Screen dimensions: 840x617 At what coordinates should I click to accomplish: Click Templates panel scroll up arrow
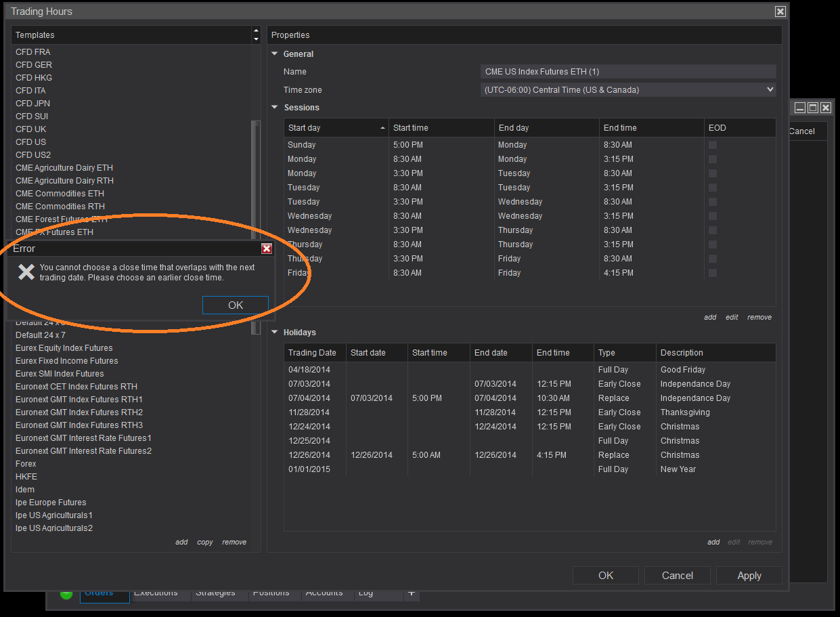tap(256, 30)
